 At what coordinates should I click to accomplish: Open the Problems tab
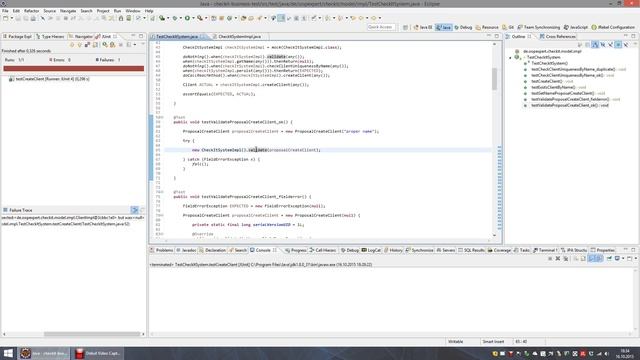162,250
